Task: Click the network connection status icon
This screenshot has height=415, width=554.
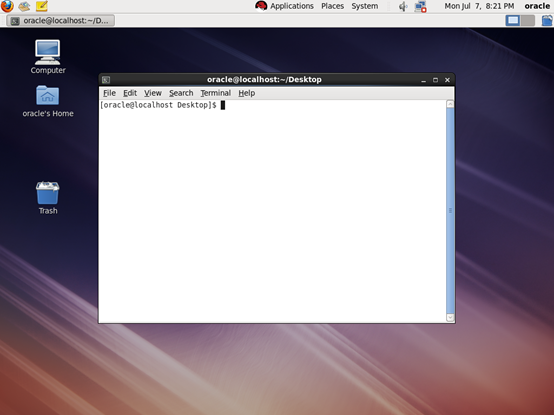Action: coord(420,6)
